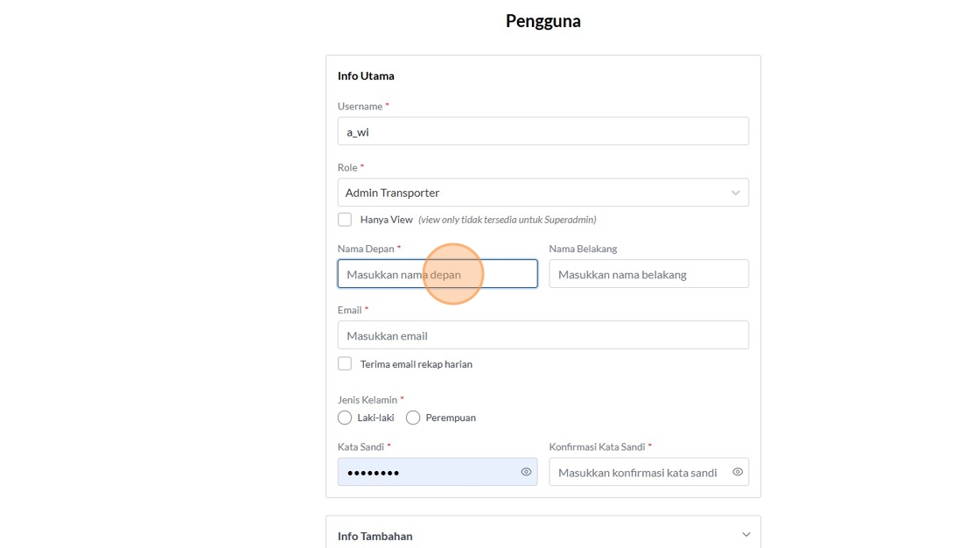Click the Konfirmasi Kata Sandi input
Image resolution: width=980 pixels, height=548 pixels.
point(639,472)
